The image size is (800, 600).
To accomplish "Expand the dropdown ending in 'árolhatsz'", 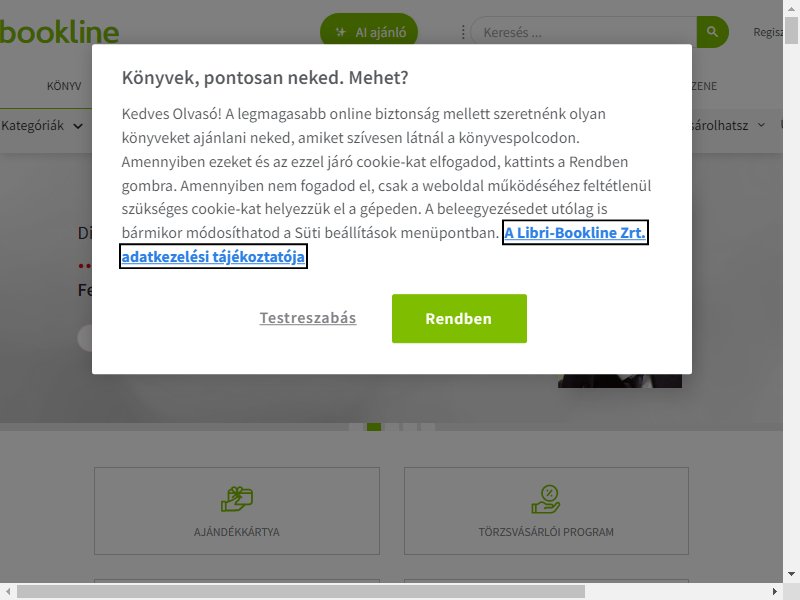I will click(729, 126).
